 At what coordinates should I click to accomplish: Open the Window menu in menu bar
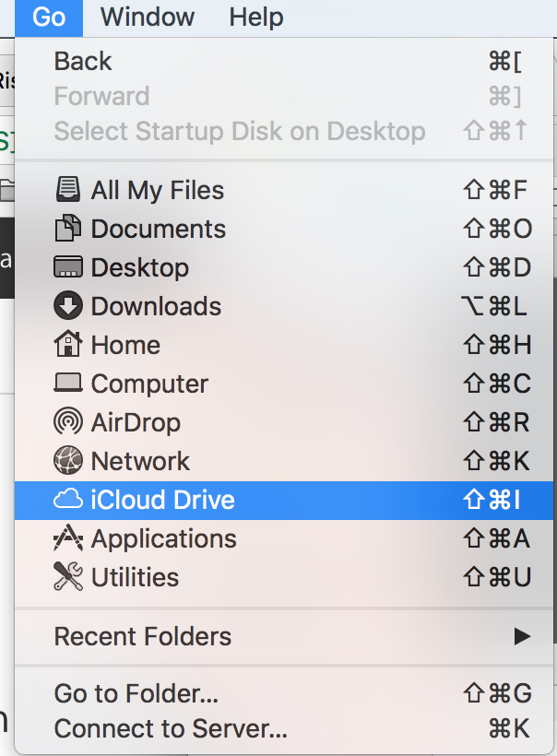[148, 17]
